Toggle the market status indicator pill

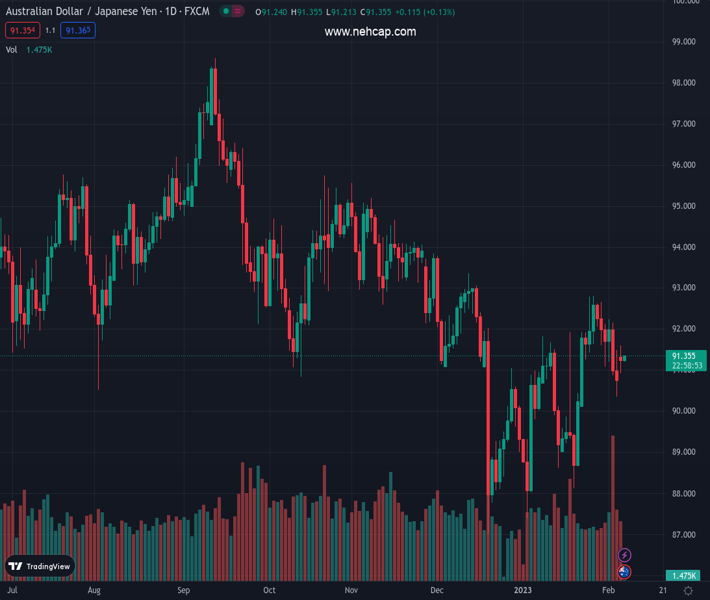click(231, 12)
